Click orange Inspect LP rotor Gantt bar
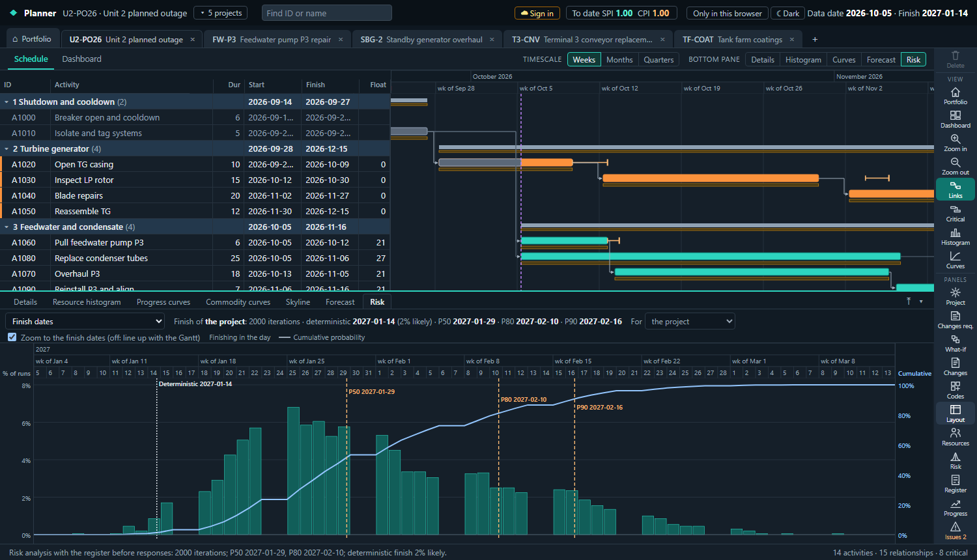The height and width of the screenshot is (560, 977). (x=711, y=178)
